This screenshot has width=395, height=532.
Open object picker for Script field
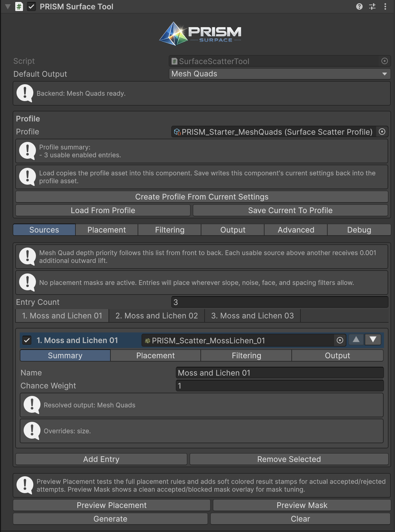[x=384, y=61]
